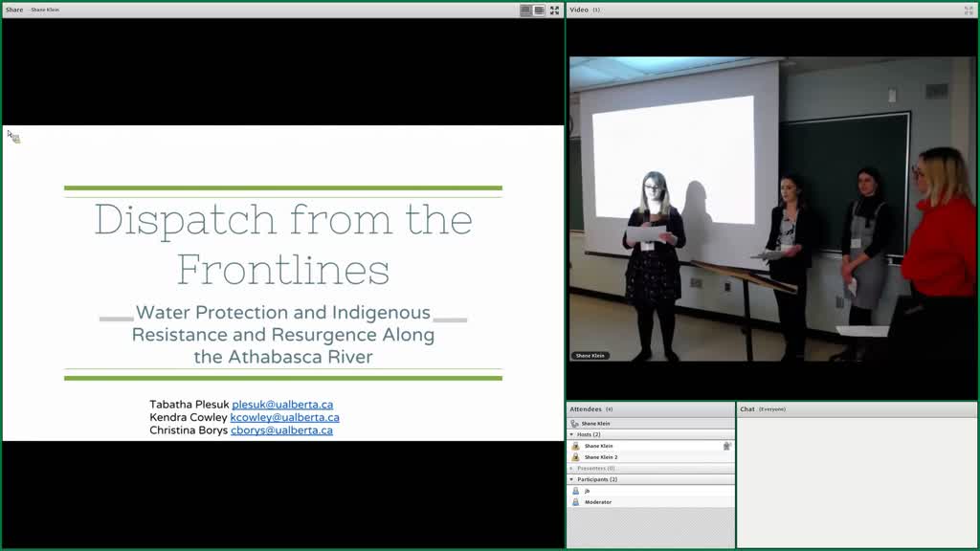Click the Video pod title
Image resolution: width=980 pixels, height=551 pixels.
(x=579, y=10)
